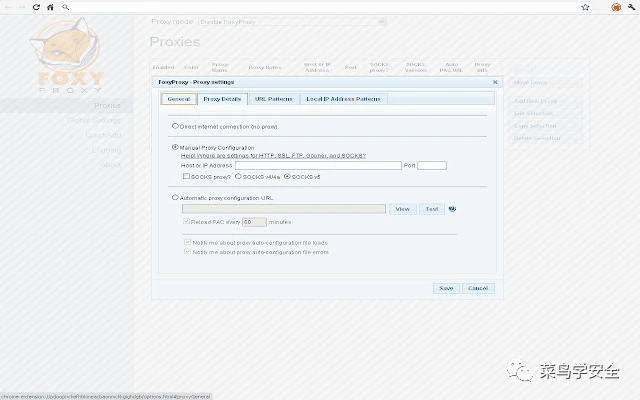Viewport: 640px width, 400px height.
Task: Open the FoxyProxy extension toolbar icon
Action: tap(616, 7)
